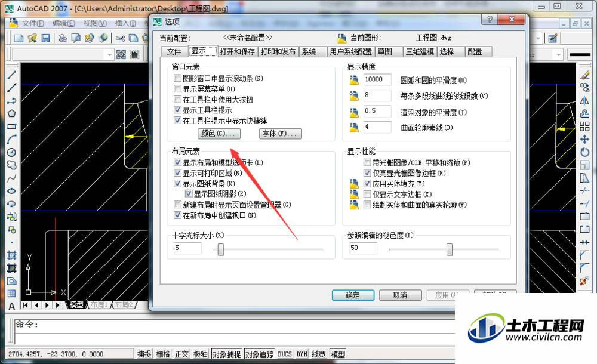Image resolution: width=597 pixels, height=364 pixels.
Task: Switch to the 打印和发布 tab
Action: [278, 52]
